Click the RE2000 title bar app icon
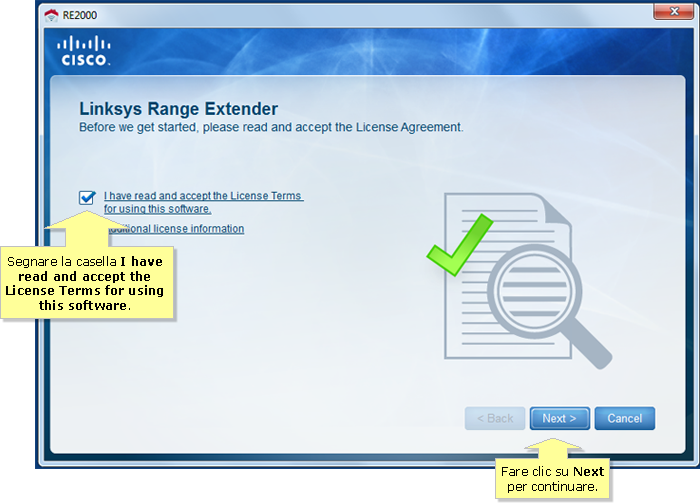 click(51, 15)
